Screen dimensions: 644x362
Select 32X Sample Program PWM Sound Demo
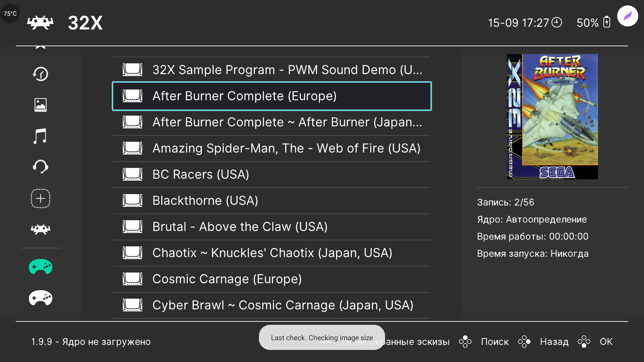(x=271, y=70)
